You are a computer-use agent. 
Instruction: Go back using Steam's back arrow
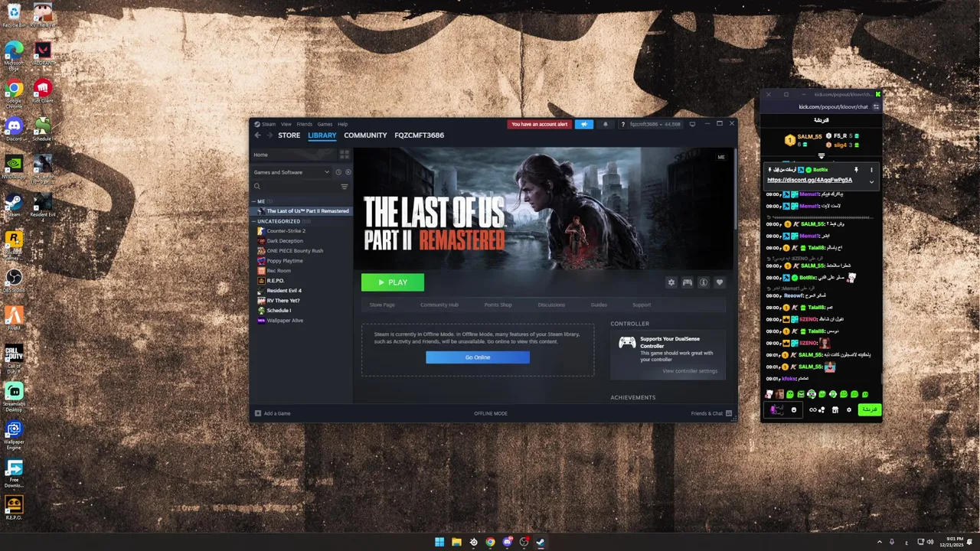click(257, 135)
